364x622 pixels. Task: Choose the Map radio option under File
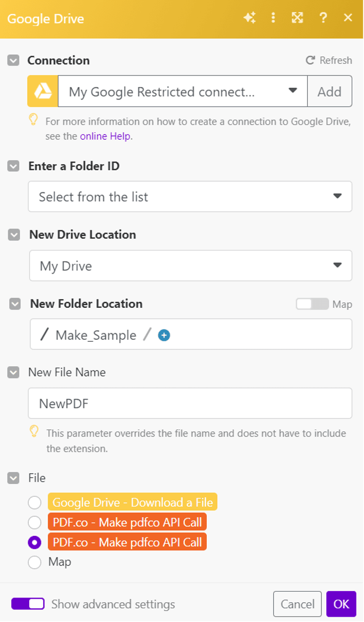tap(35, 562)
